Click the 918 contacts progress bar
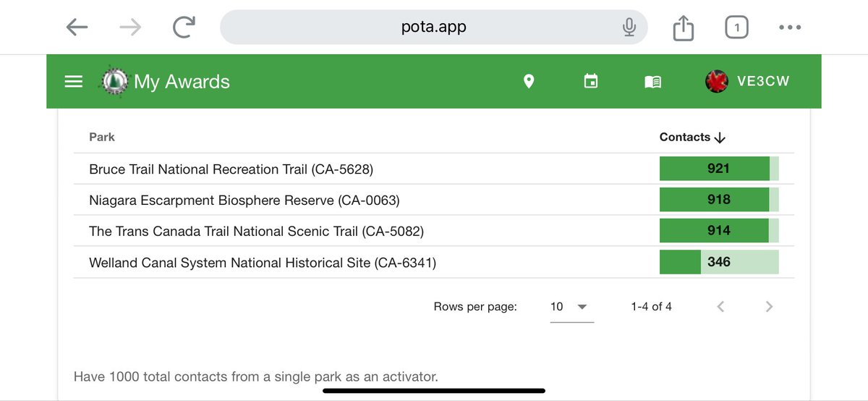868x401 pixels. coord(719,200)
